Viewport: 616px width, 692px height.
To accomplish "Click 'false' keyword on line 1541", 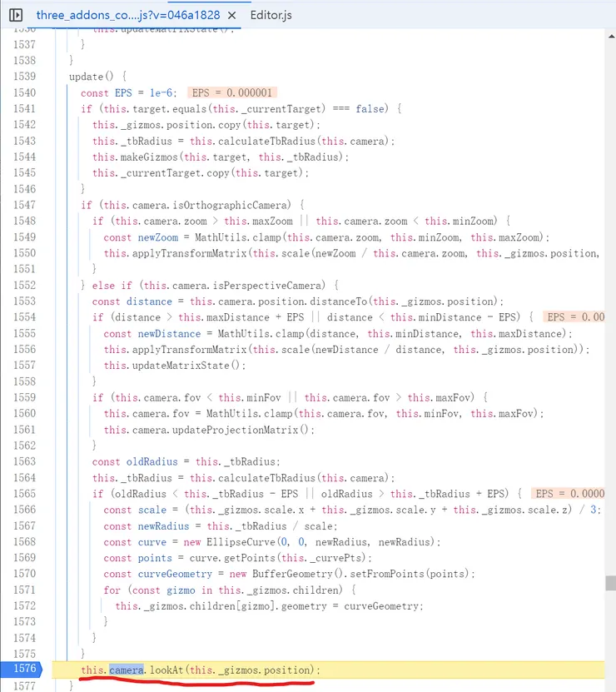I will click(x=370, y=108).
